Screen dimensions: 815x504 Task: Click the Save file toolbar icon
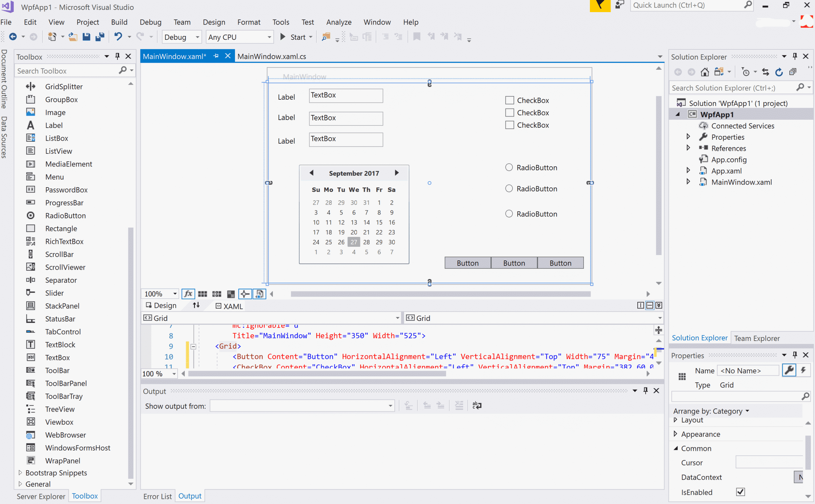point(86,37)
